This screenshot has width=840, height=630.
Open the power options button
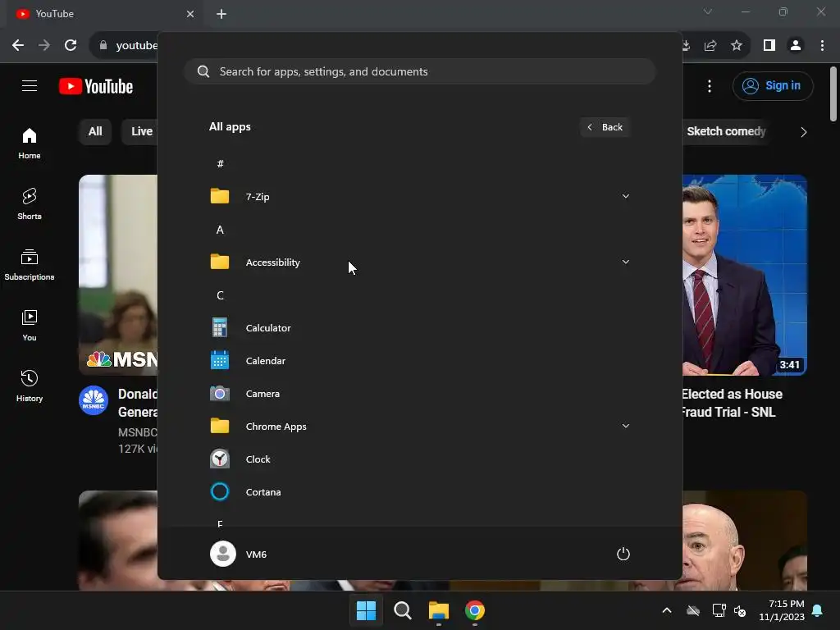coord(623,554)
